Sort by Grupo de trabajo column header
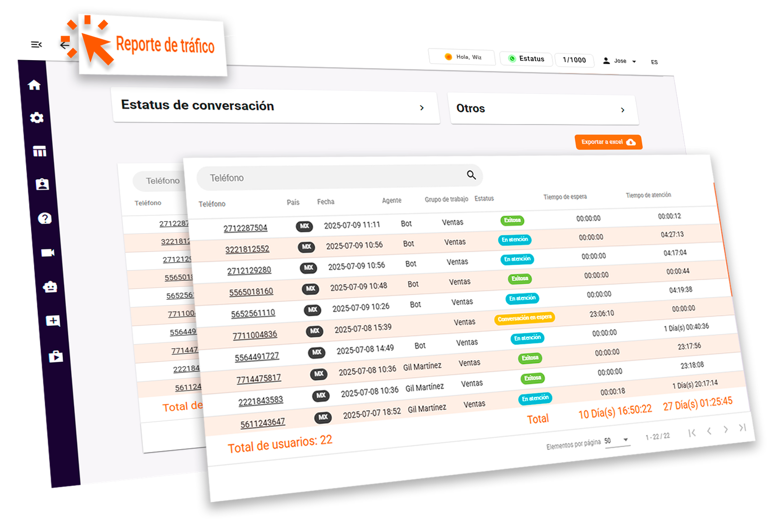Screen dimensions: 776x532 [x=447, y=199]
